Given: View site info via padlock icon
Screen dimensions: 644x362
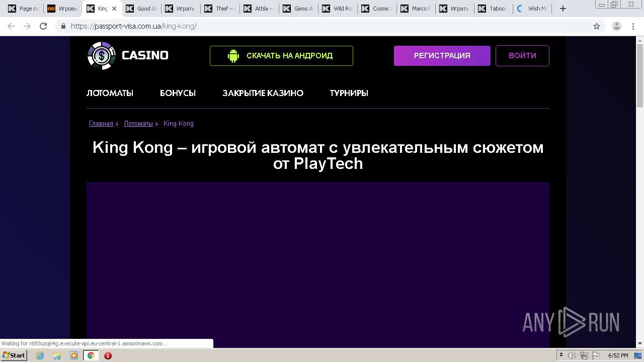Looking at the screenshot, I should click(x=63, y=26).
